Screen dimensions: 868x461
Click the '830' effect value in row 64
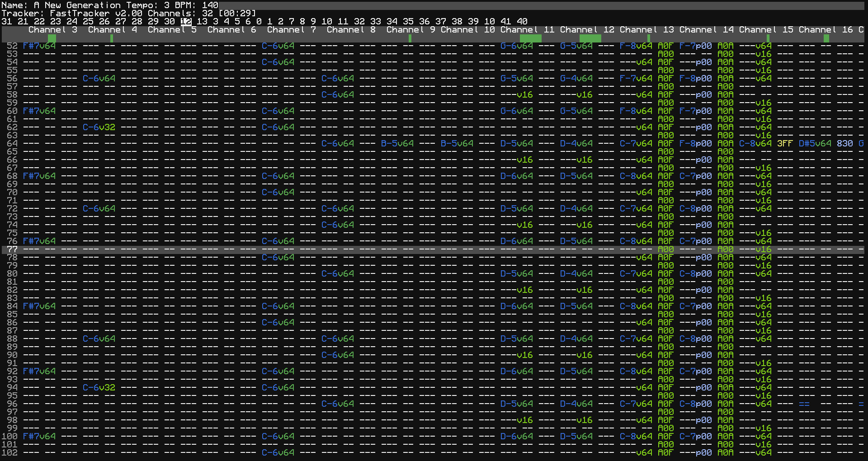point(845,143)
